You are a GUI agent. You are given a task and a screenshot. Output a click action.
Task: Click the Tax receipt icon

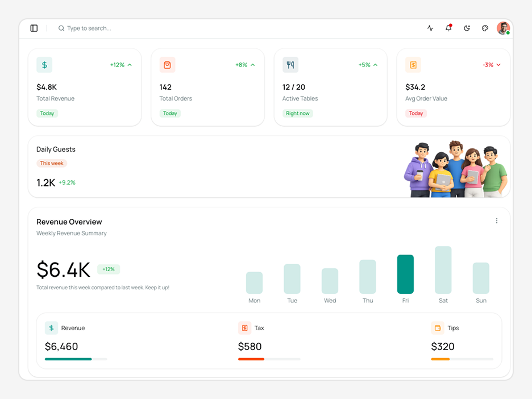244,328
